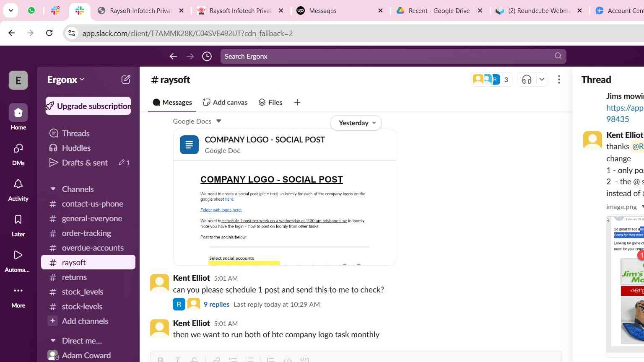Open channel more actions three dots
The height and width of the screenshot is (362, 644).
coord(559,79)
